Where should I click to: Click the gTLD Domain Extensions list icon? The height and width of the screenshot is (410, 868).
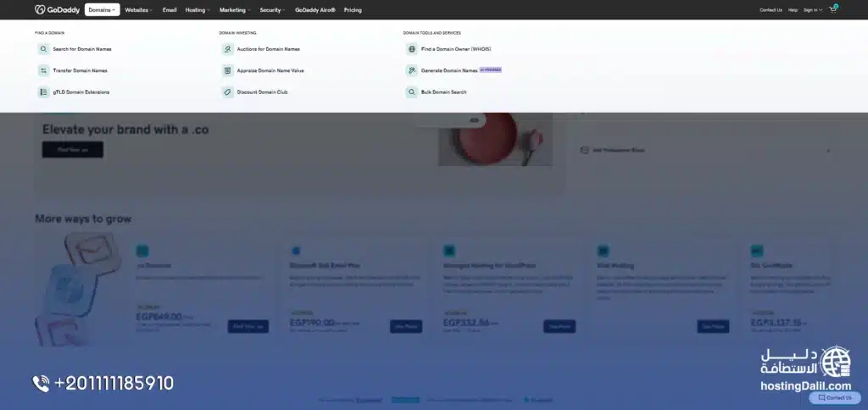pos(43,91)
